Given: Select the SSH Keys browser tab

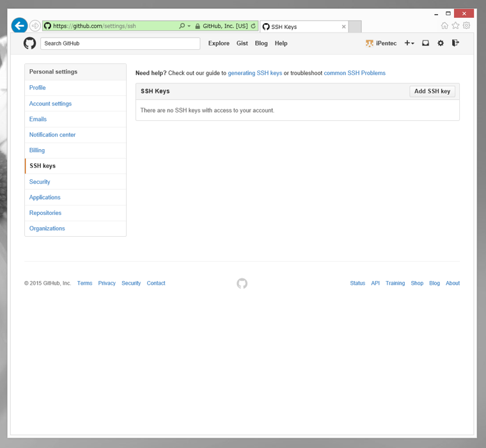Looking at the screenshot, I should point(304,27).
